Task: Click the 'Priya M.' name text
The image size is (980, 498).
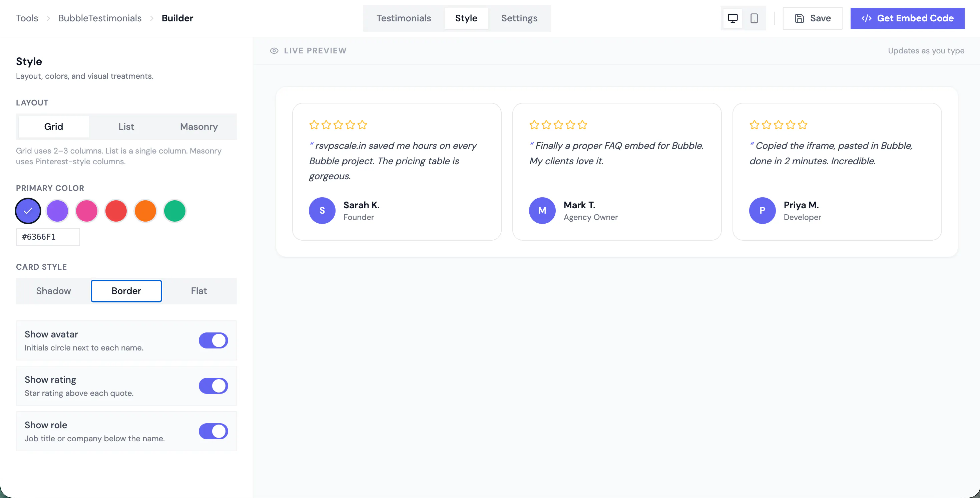Action: 801,205
